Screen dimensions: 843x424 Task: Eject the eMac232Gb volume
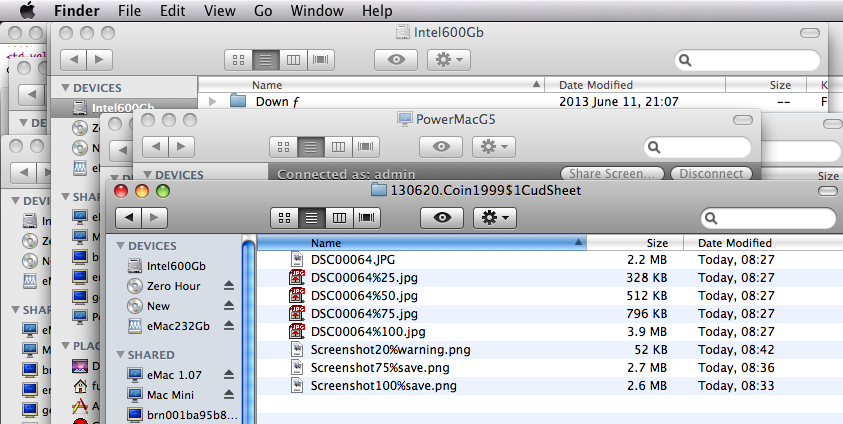click(229, 326)
